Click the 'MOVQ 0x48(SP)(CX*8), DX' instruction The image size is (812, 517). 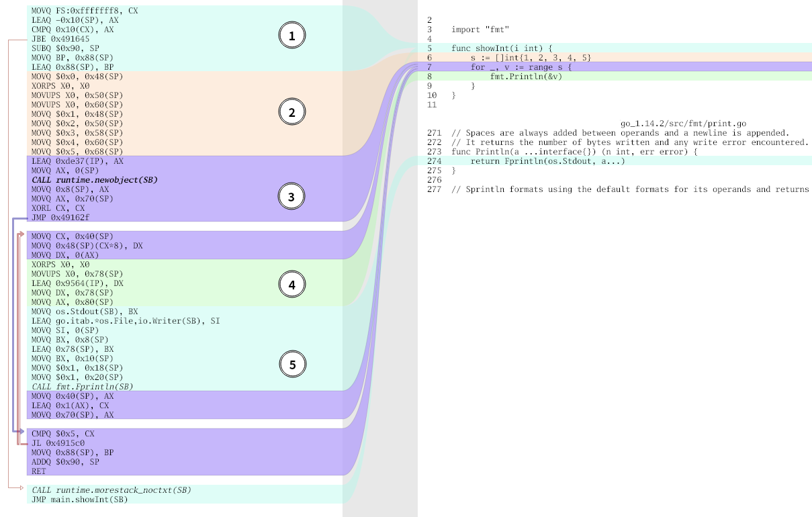point(88,246)
